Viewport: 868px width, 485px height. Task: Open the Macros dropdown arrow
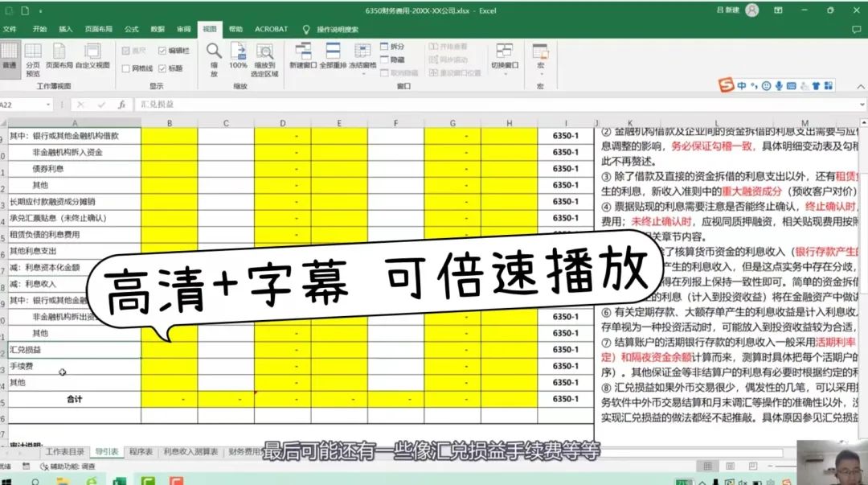(540, 74)
